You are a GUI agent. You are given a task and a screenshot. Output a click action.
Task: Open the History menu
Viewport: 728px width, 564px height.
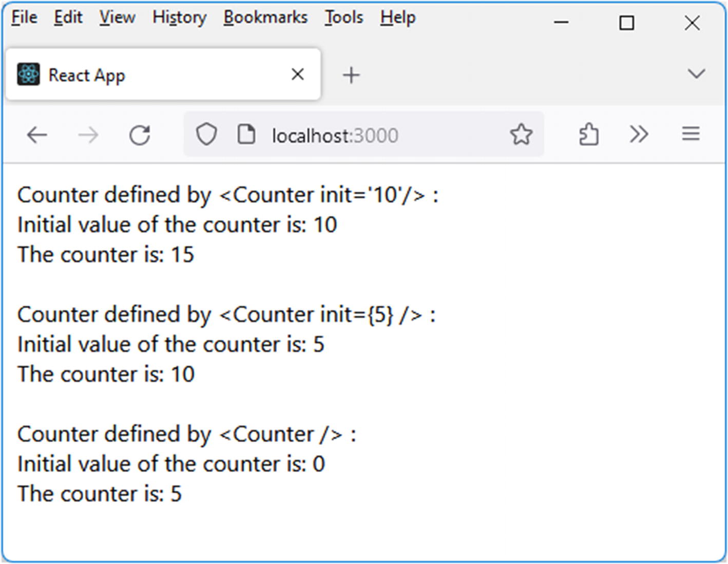(x=179, y=17)
